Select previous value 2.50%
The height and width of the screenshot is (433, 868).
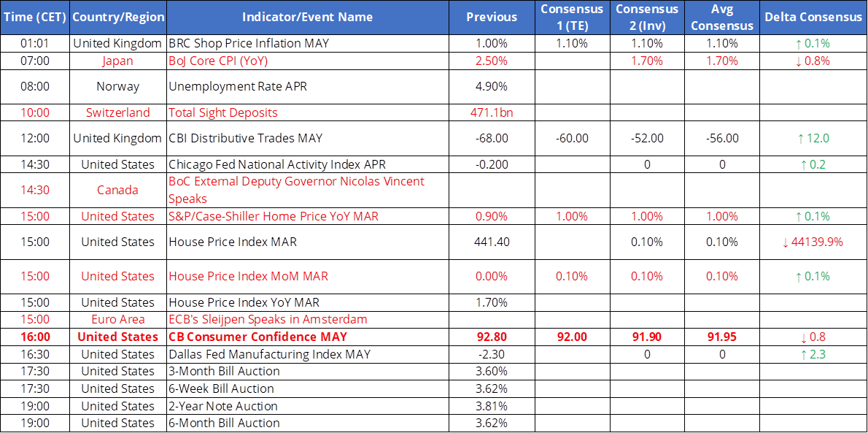pos(492,61)
